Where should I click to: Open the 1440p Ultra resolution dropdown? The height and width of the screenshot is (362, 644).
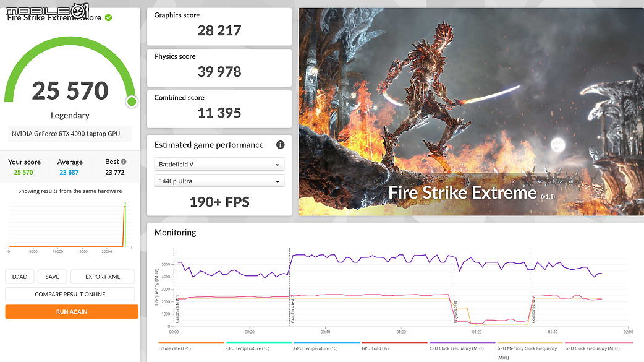click(219, 181)
